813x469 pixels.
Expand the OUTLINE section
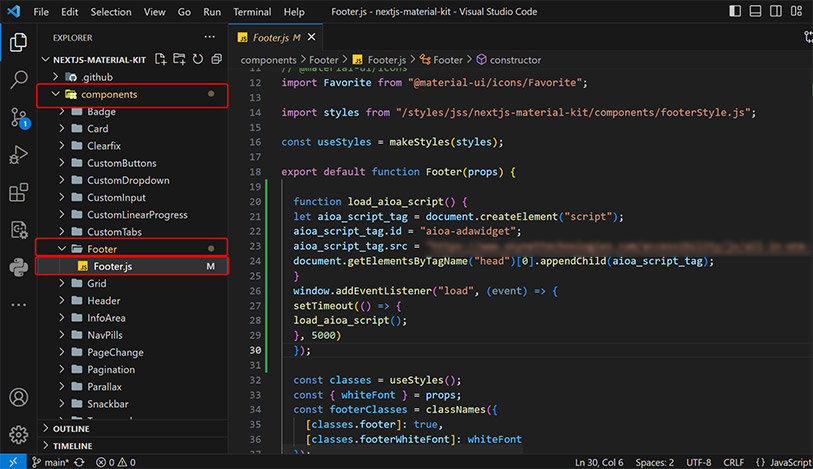(134, 429)
